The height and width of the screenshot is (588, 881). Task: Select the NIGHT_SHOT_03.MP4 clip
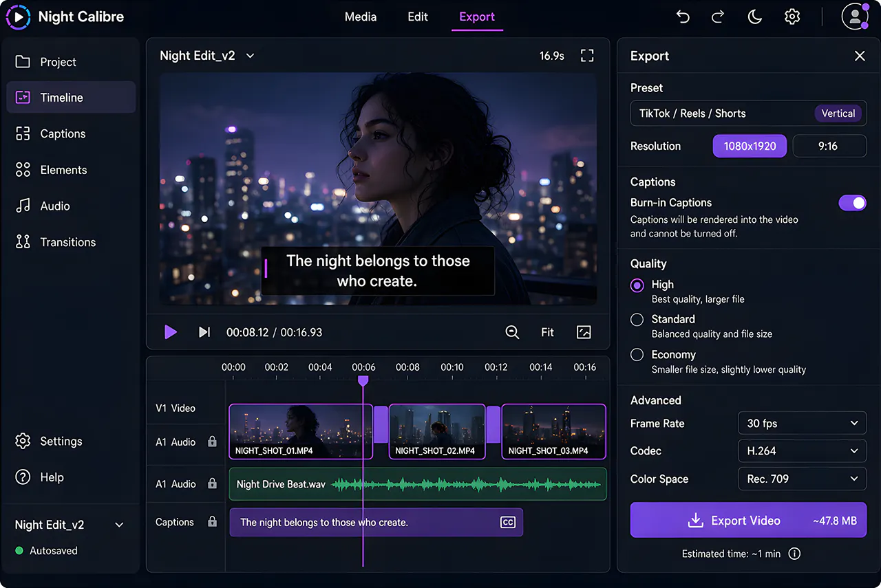pos(554,431)
